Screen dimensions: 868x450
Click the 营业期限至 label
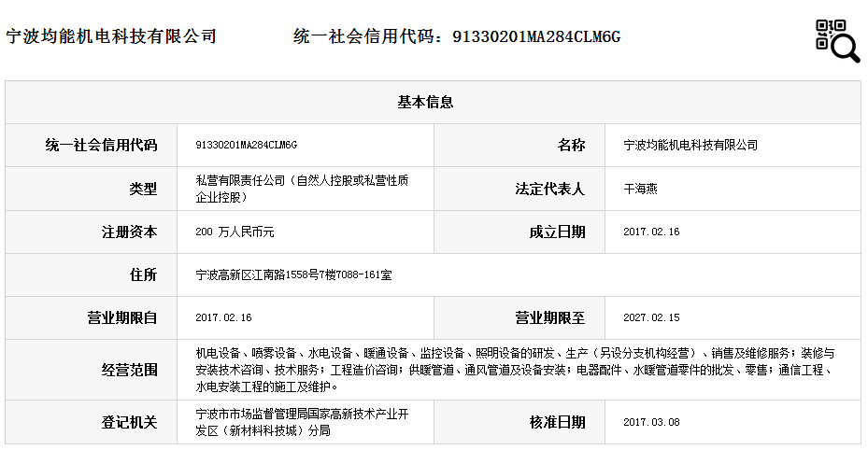550,317
